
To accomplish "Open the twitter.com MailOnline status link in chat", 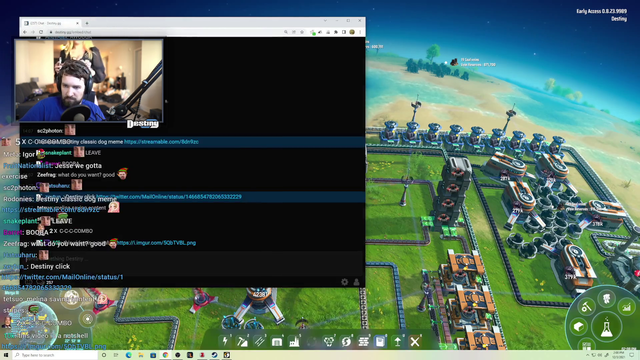I will [169, 197].
